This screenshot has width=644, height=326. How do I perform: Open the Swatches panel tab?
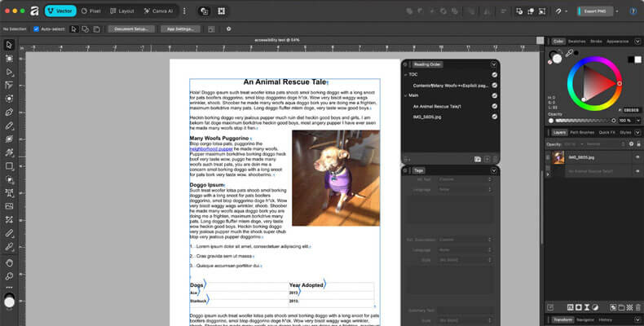click(577, 41)
